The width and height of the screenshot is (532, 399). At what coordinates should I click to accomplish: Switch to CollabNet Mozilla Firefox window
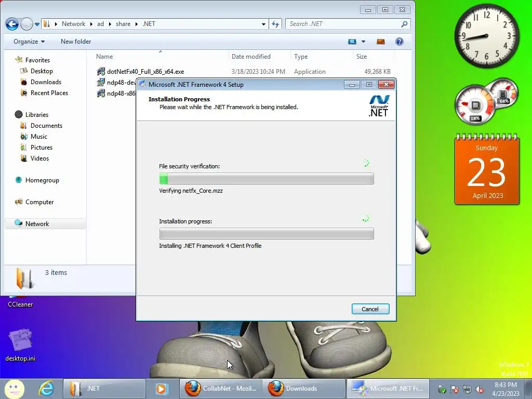pyautogui.click(x=220, y=389)
